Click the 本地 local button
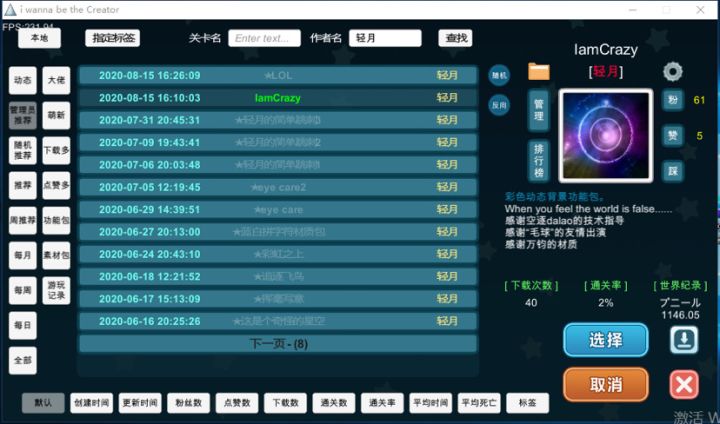The image size is (720, 424). click(x=39, y=38)
